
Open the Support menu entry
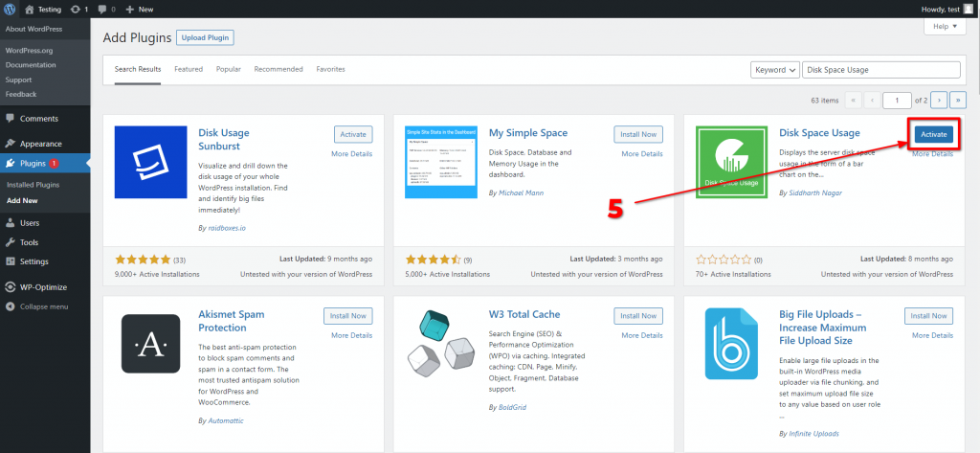click(x=19, y=80)
